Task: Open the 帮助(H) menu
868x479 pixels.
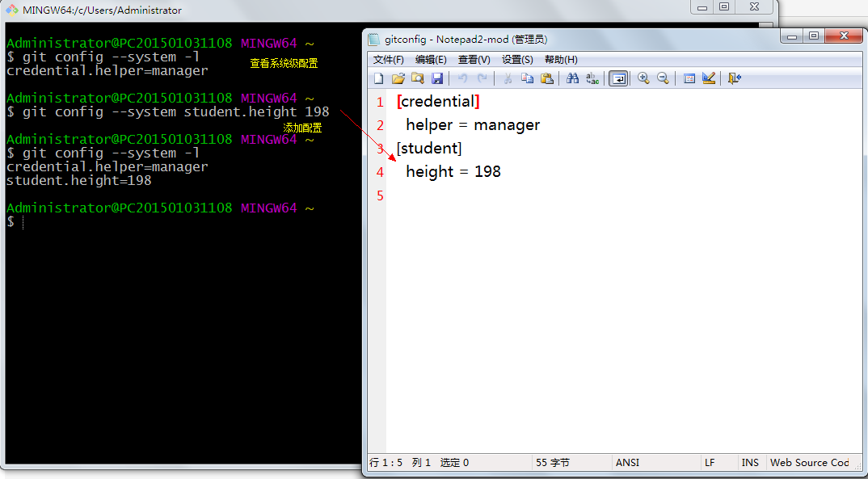Action: (561, 60)
